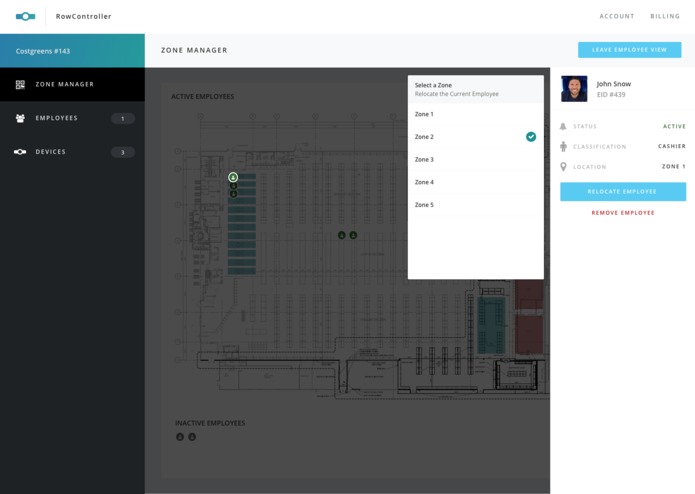This screenshot has width=695, height=494.
Task: Click the Zone Manager page title
Action: (194, 51)
